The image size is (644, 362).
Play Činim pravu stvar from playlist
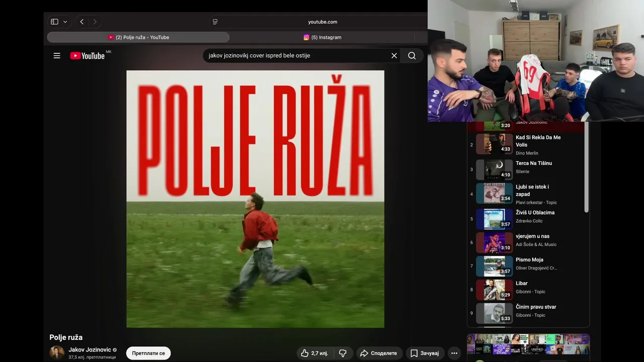536,307
